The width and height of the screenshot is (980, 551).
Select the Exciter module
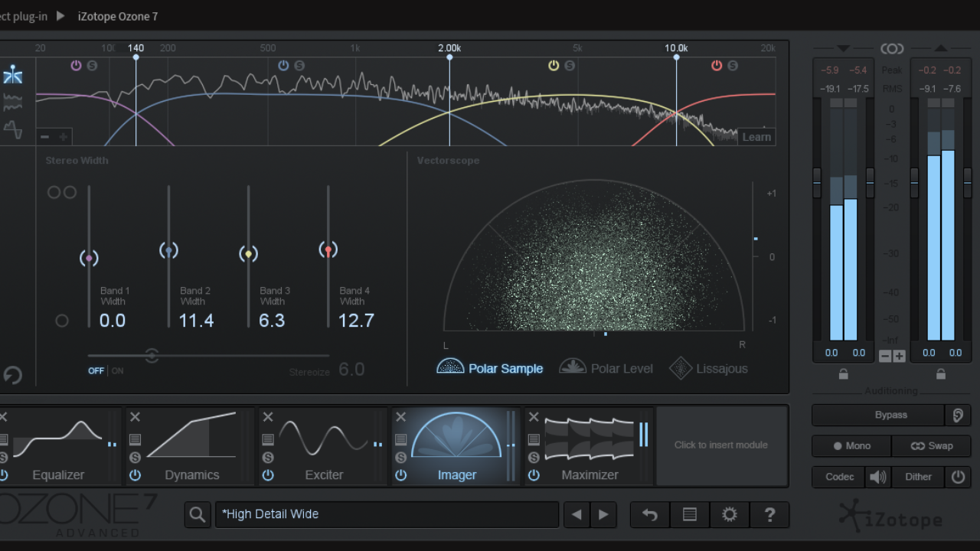pyautogui.click(x=324, y=448)
